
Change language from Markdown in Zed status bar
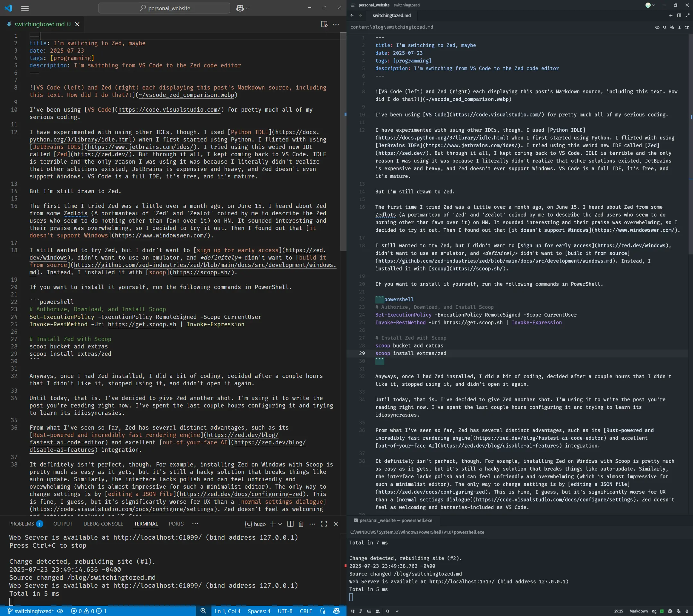639,611
